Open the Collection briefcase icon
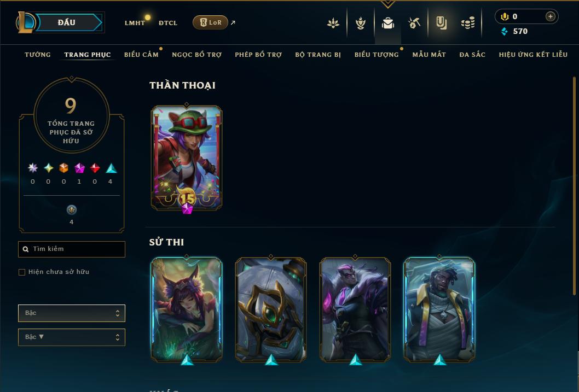This screenshot has height=392, width=579. (x=387, y=23)
